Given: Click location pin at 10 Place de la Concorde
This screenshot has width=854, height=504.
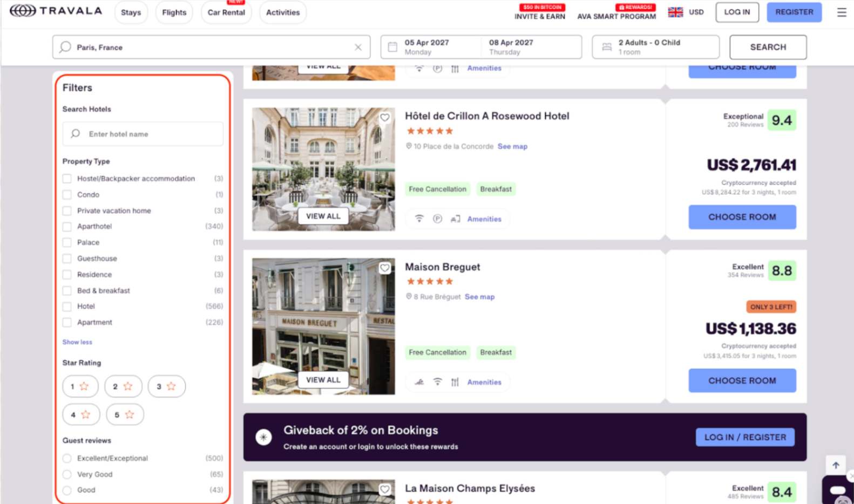Looking at the screenshot, I should (409, 146).
